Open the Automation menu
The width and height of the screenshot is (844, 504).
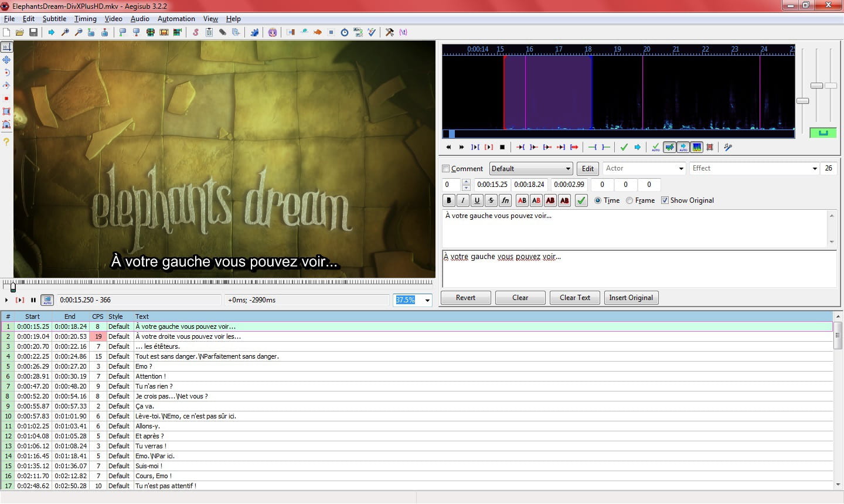[x=176, y=19]
